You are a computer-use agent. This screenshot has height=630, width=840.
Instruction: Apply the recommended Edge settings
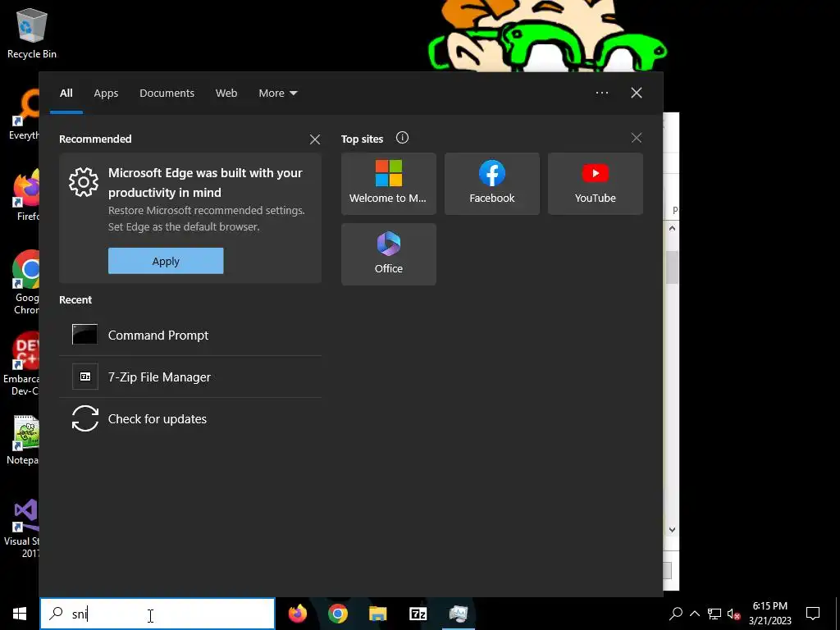point(166,261)
